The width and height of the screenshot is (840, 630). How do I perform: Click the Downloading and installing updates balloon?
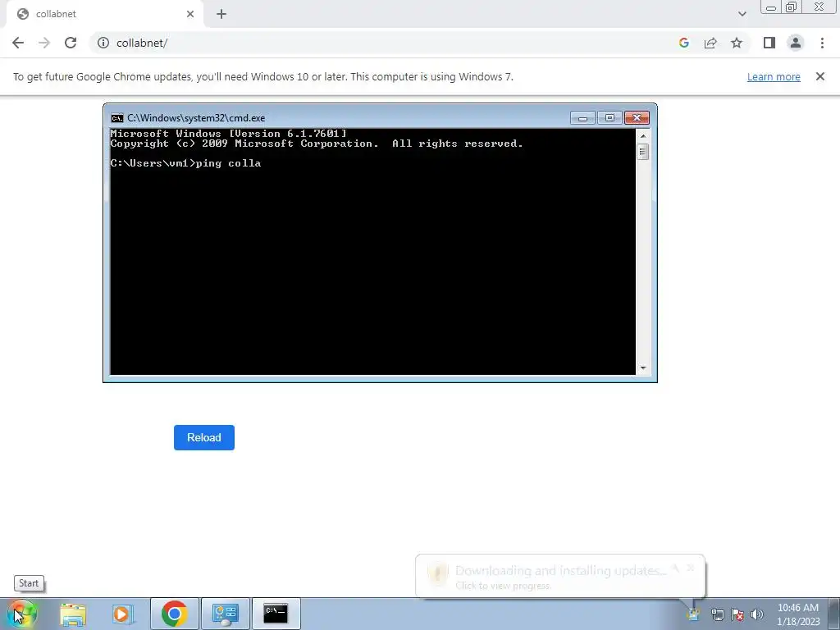tap(559, 577)
